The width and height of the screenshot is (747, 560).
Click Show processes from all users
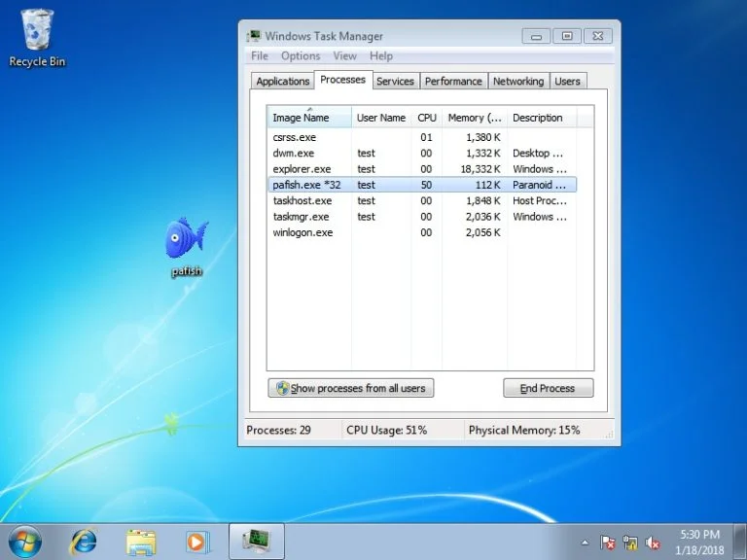click(x=351, y=388)
